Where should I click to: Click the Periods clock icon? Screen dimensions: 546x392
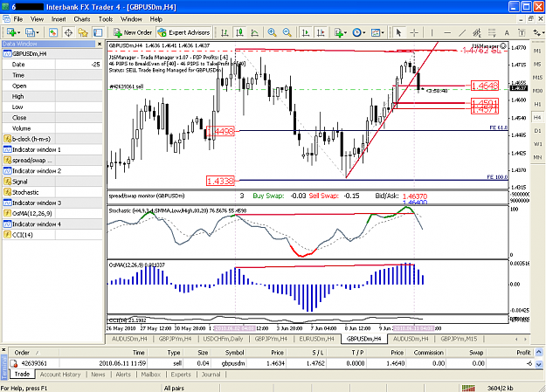tap(357, 32)
